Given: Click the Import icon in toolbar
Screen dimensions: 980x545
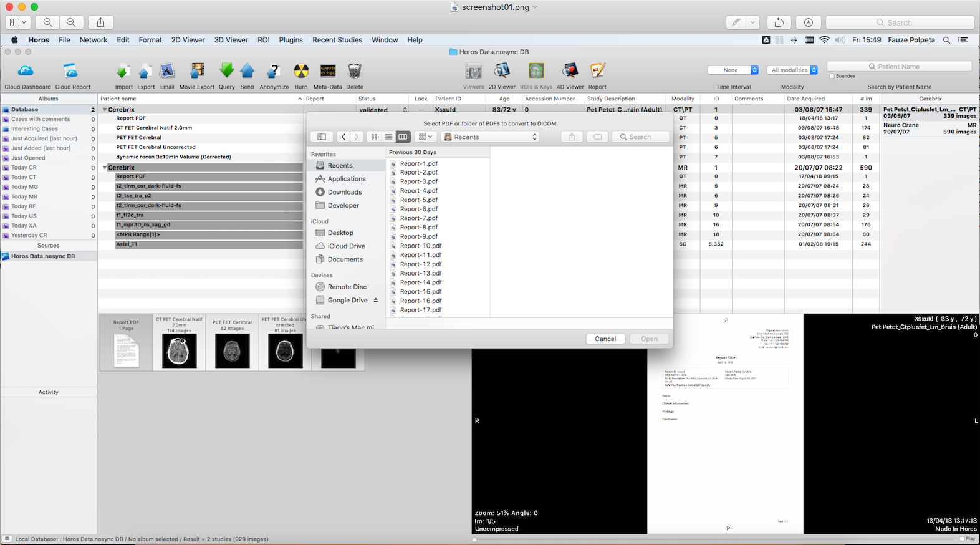Looking at the screenshot, I should click(123, 71).
